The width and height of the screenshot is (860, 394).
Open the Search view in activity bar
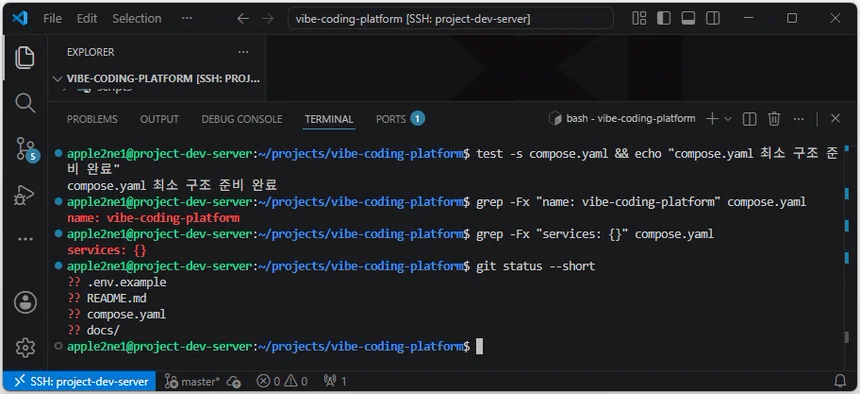click(x=25, y=103)
